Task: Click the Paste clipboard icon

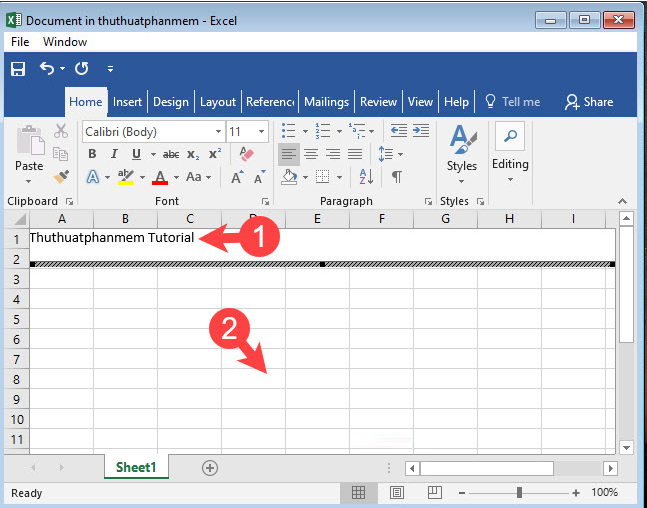Action: coord(31,140)
